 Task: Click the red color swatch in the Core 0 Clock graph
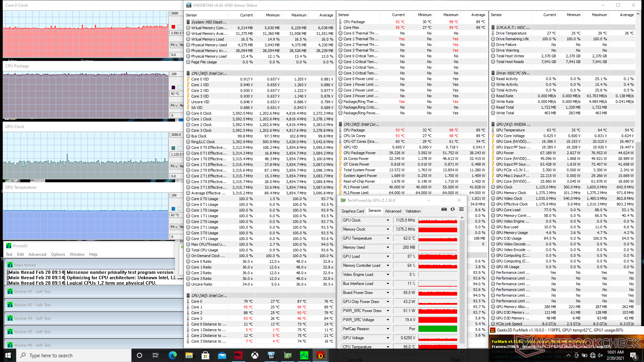pyautogui.click(x=173, y=27)
